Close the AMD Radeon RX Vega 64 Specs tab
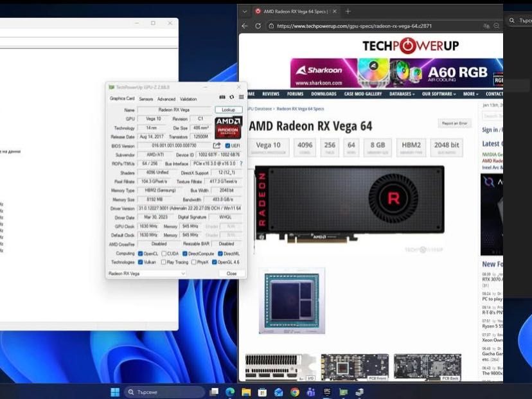This screenshot has width=532, height=399. click(x=335, y=11)
